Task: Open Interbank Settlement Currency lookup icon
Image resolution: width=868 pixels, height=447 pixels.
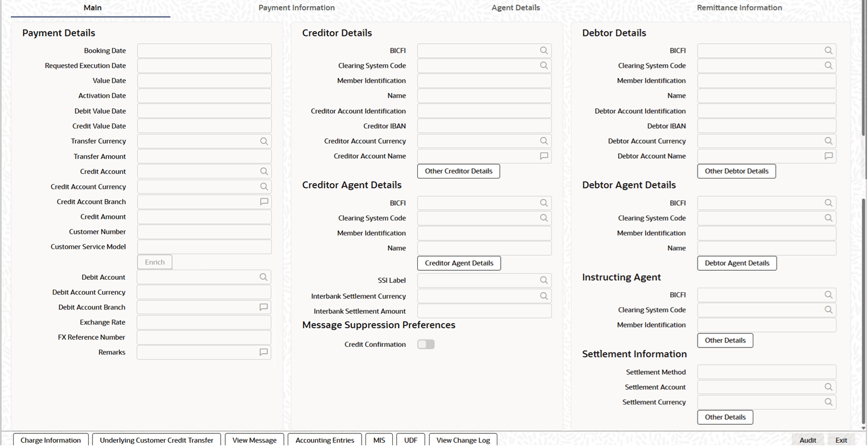Action: click(544, 296)
